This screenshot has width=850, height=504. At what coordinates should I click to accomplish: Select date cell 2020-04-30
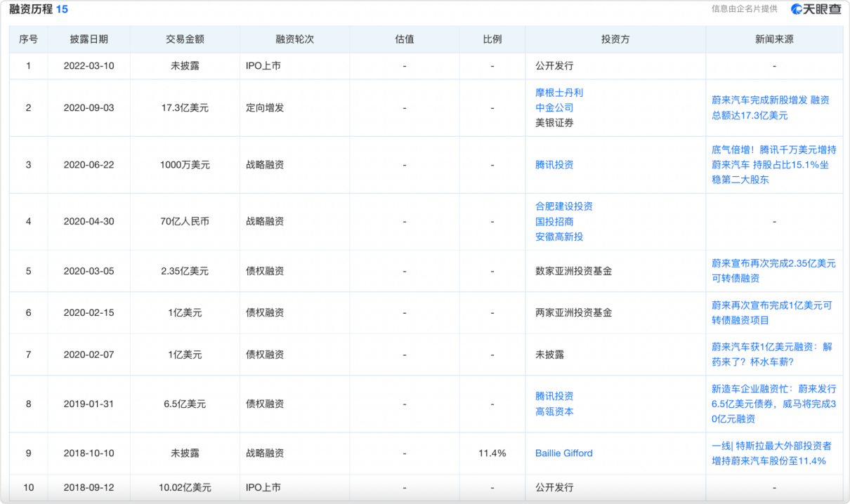point(89,222)
